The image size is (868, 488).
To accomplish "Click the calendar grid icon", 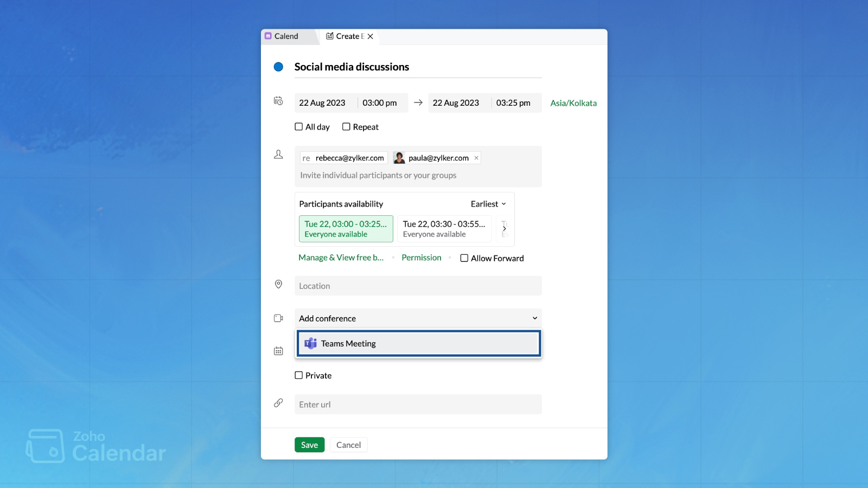I will [x=278, y=351].
